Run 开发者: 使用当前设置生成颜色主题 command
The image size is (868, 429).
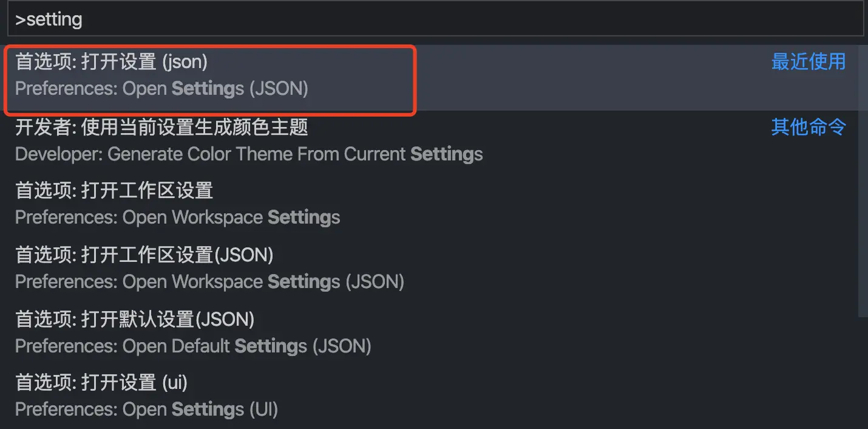click(x=161, y=127)
